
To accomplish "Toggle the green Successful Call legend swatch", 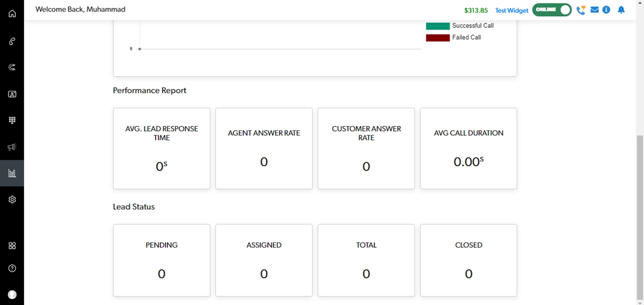I will pos(438,26).
